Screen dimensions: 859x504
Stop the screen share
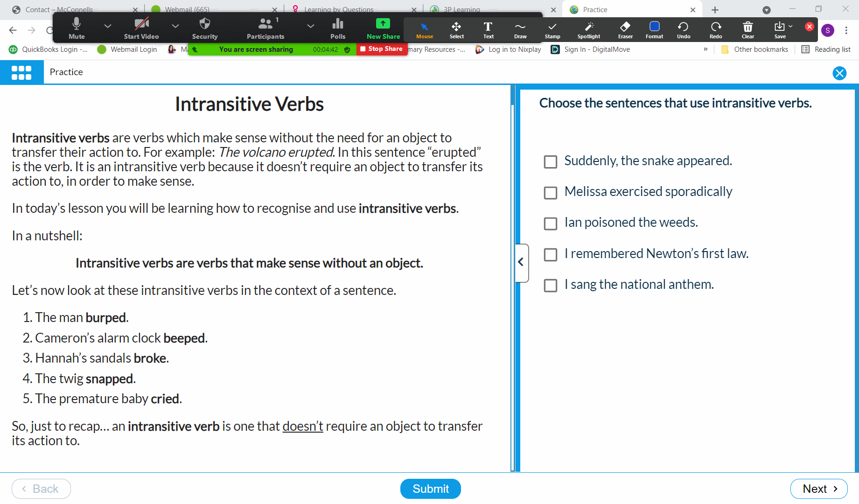tap(381, 49)
